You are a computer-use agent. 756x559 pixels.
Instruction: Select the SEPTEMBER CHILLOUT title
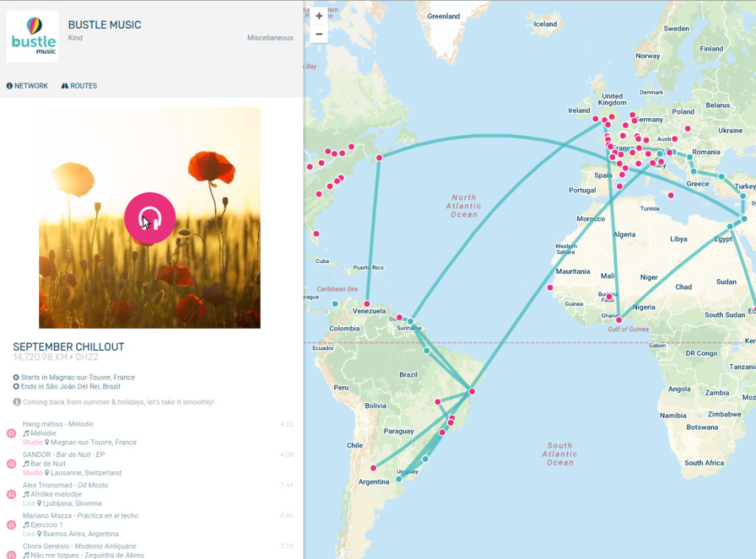[x=69, y=347]
